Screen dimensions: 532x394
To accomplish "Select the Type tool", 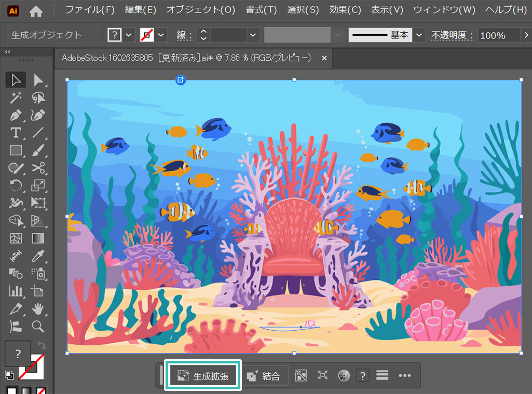I will 16,133.
